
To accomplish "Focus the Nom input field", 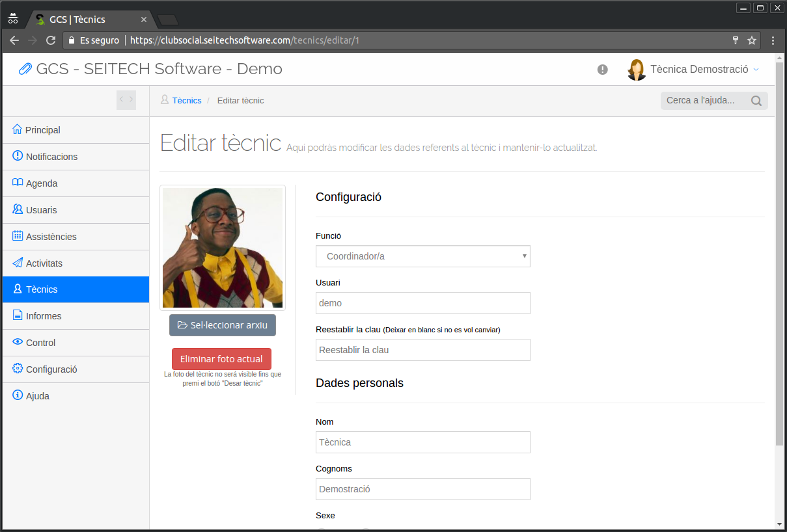I will (423, 442).
